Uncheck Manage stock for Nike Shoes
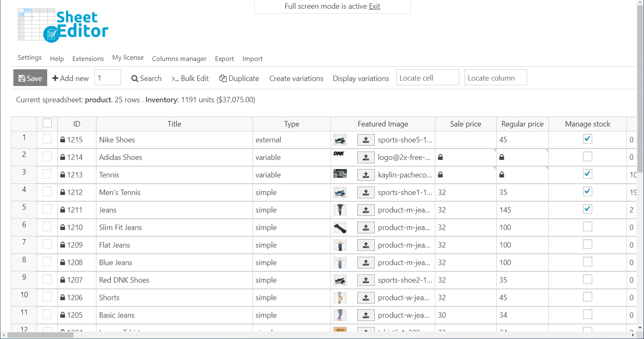Viewport: 644px width, 339px height. (587, 139)
